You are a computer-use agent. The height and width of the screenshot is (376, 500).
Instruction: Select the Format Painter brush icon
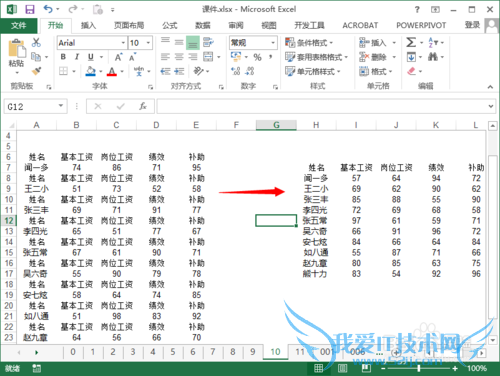(x=36, y=71)
